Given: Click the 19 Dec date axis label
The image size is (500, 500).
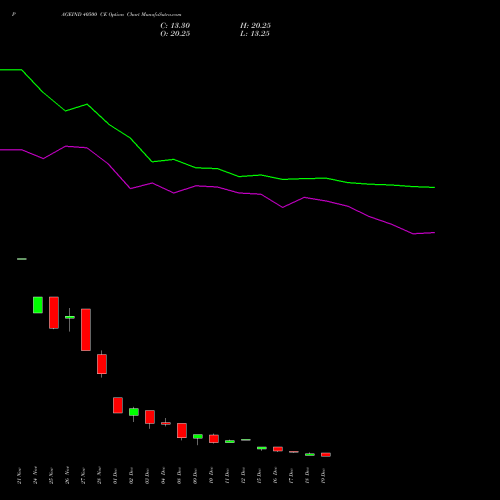Looking at the screenshot, I should (323, 476).
